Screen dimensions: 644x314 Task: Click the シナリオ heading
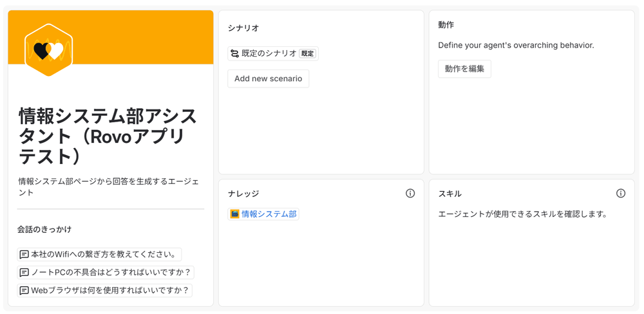coord(243,28)
